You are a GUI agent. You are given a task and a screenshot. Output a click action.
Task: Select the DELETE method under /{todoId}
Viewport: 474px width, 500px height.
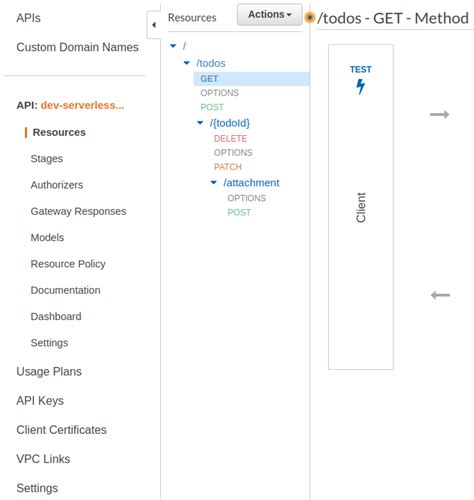point(230,138)
